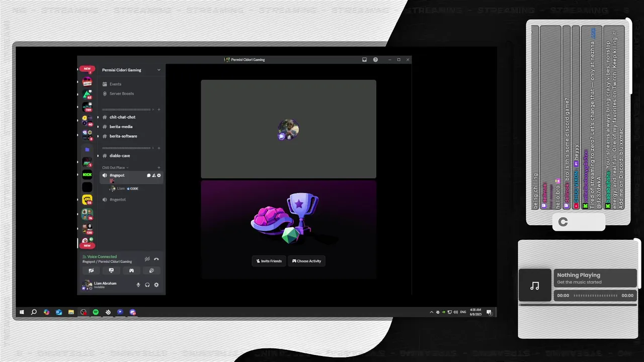The image size is (644, 362).
Task: Edit #ngepot channel settings gear
Action: coord(159,175)
